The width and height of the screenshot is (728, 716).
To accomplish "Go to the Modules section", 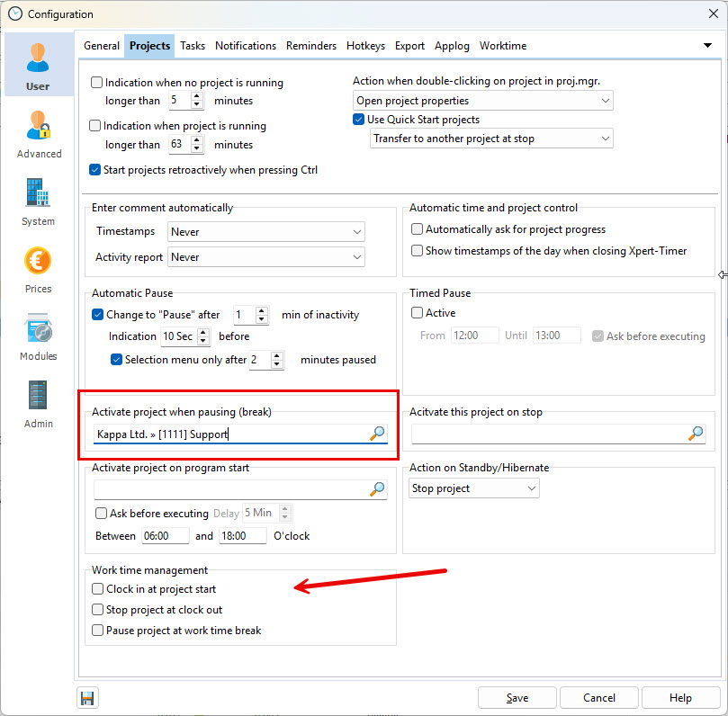I will [x=39, y=336].
